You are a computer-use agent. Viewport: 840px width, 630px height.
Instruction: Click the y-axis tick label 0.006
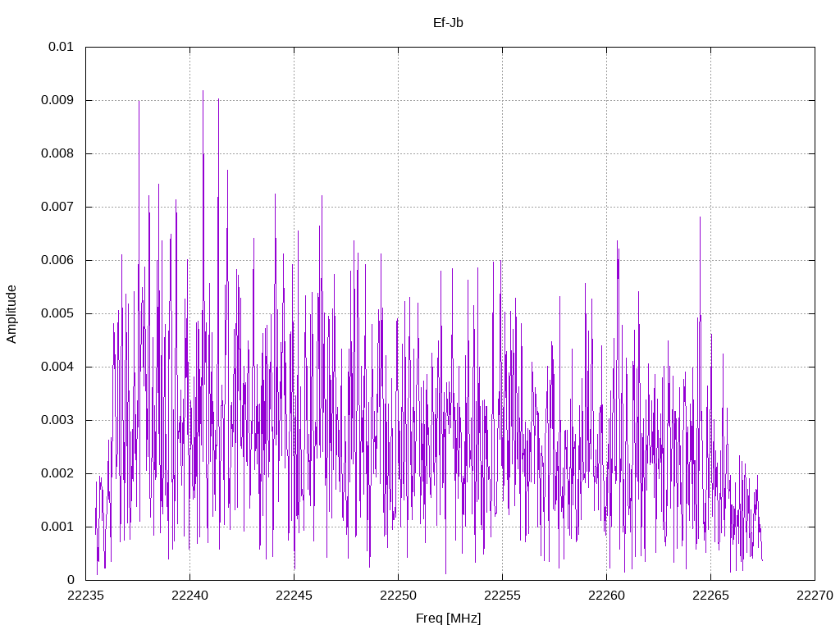coord(58,260)
